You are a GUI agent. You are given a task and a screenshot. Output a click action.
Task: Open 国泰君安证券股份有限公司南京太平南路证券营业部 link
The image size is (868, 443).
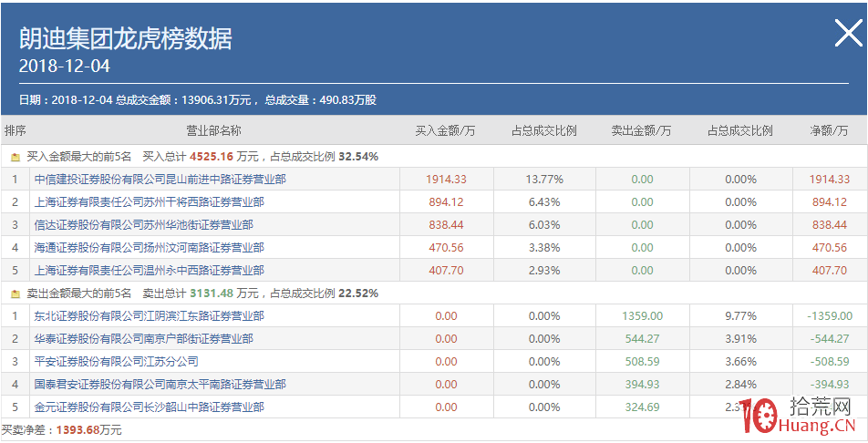(x=160, y=385)
